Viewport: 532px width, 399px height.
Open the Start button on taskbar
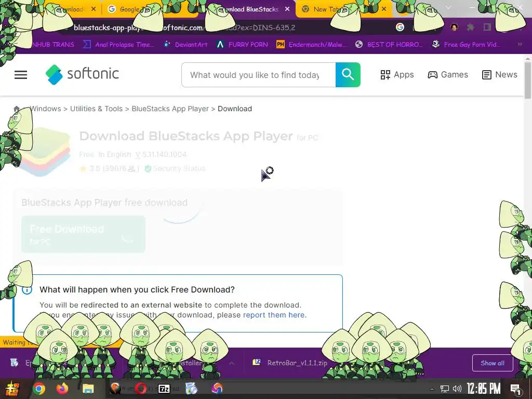(12, 389)
